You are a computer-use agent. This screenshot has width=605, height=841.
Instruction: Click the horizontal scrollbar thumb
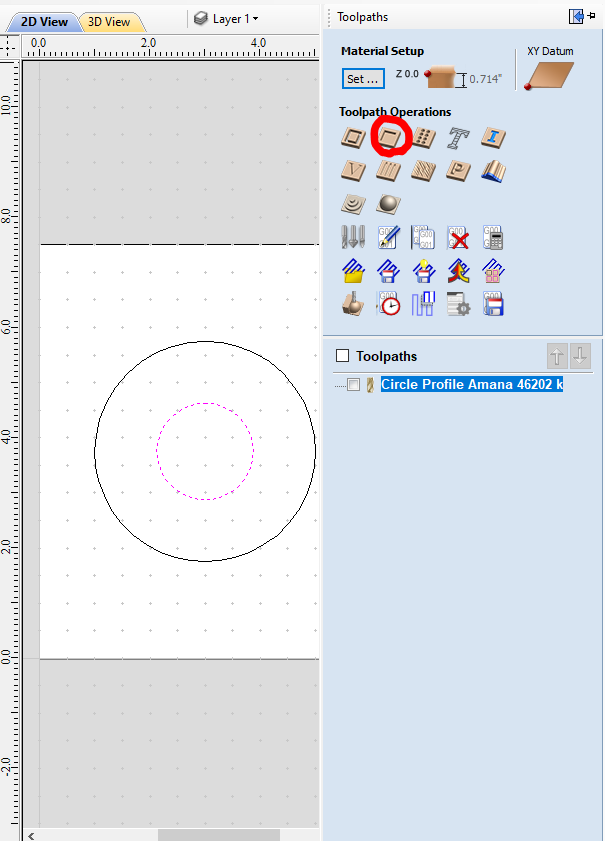219,836
